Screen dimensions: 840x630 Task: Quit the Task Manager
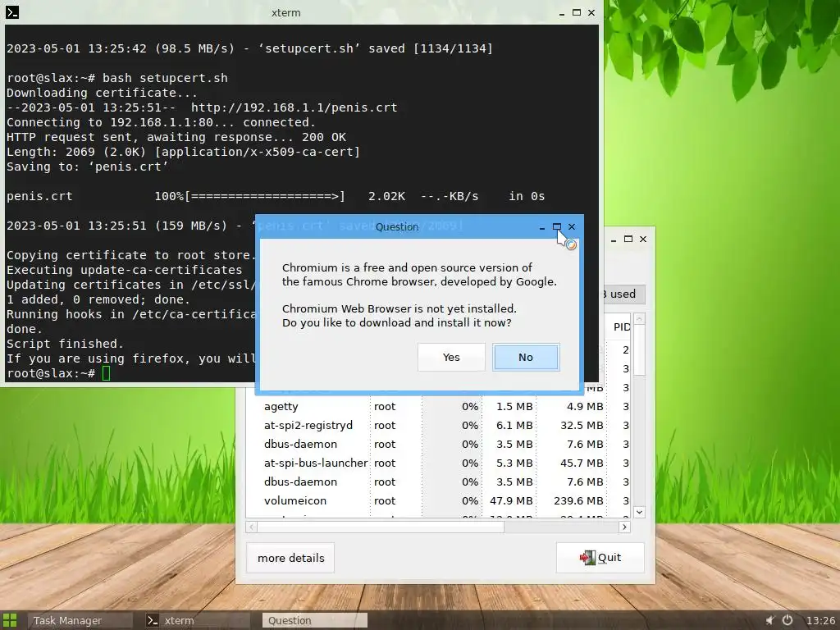click(600, 558)
